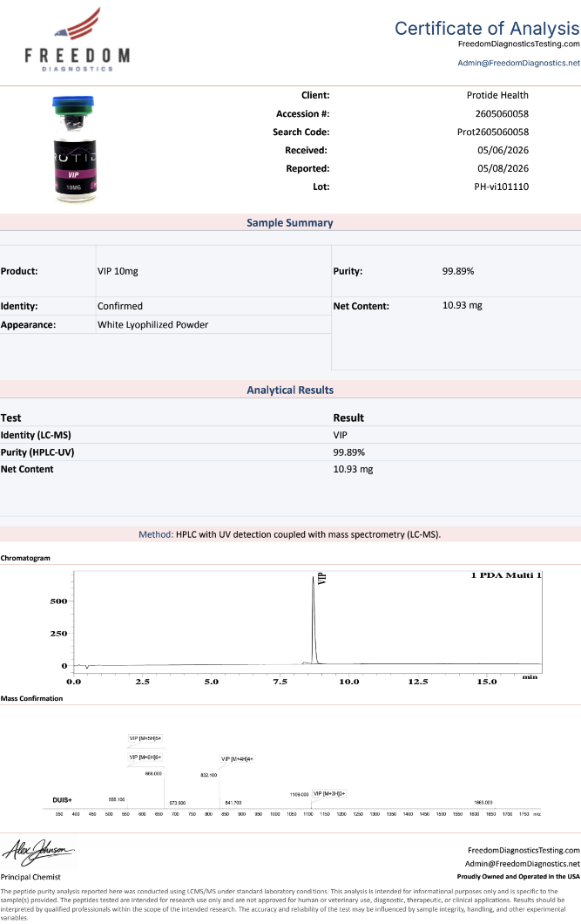The height and width of the screenshot is (924, 581).
Task: Click the 'VIP [M+5H]5+' mass label
Action: point(145,738)
